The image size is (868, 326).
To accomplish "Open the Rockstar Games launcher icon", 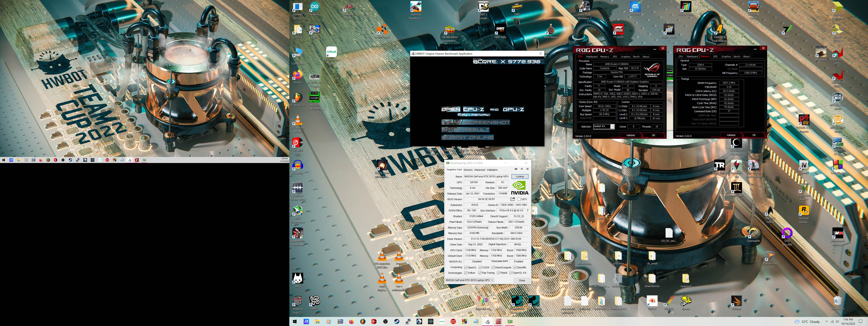I will tap(804, 215).
